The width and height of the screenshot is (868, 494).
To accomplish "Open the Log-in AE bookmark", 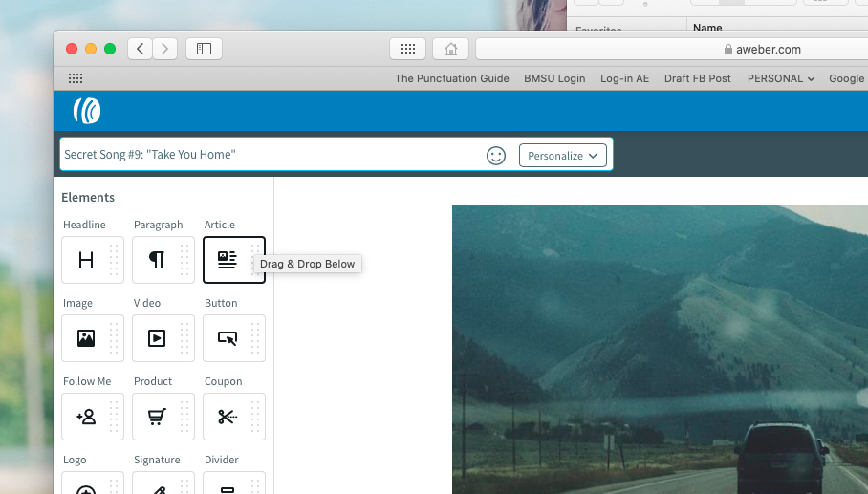I will coord(624,78).
